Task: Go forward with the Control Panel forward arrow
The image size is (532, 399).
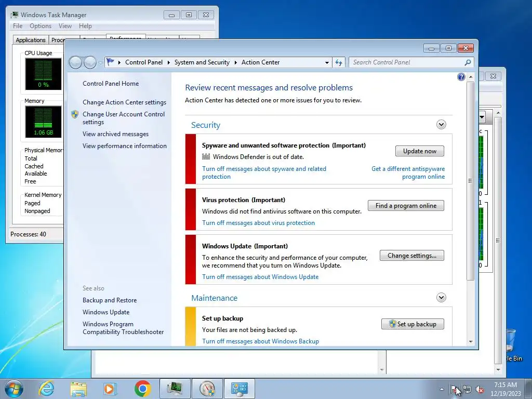Action: tap(90, 62)
